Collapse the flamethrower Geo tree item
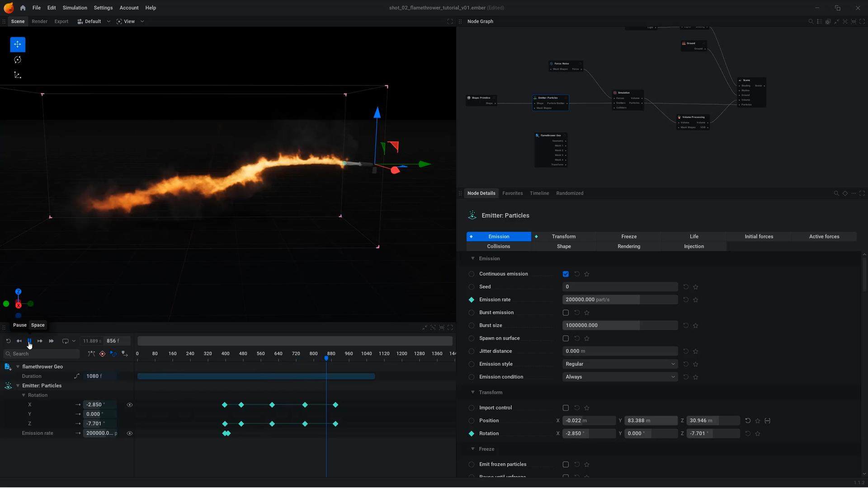The height and width of the screenshot is (488, 868). point(18,367)
